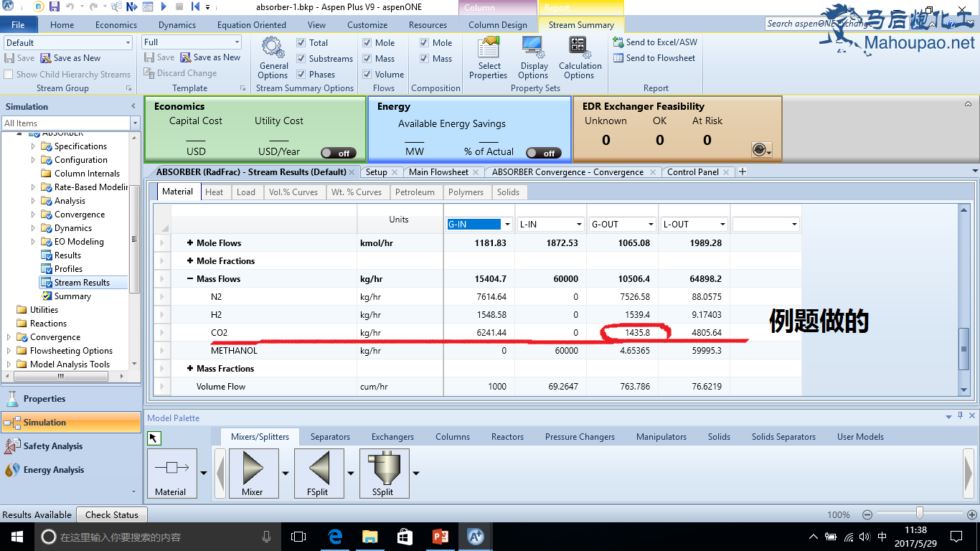Click the zoom slider handle

[919, 514]
